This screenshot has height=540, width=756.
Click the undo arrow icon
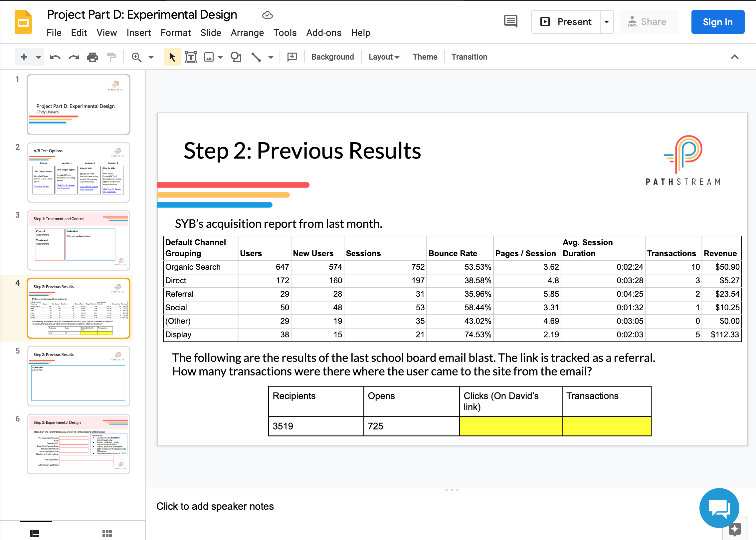[x=55, y=57]
